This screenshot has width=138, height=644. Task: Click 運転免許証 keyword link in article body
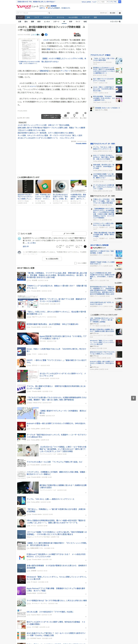(44, 71)
